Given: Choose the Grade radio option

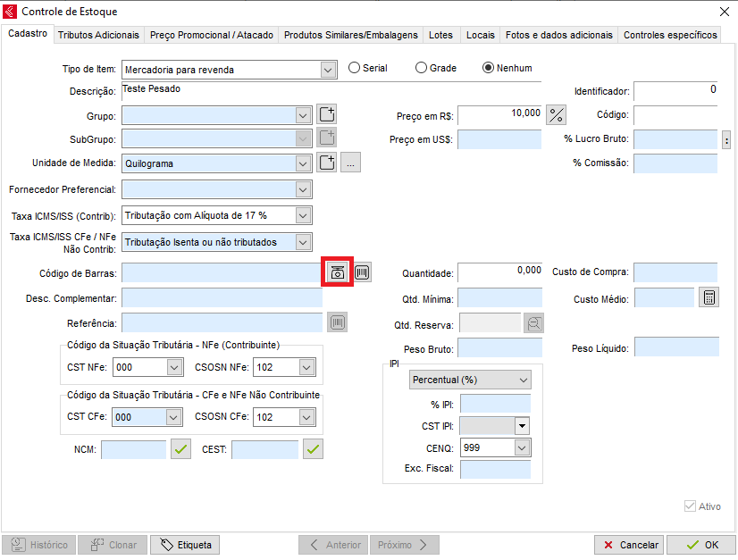Looking at the screenshot, I should point(422,68).
